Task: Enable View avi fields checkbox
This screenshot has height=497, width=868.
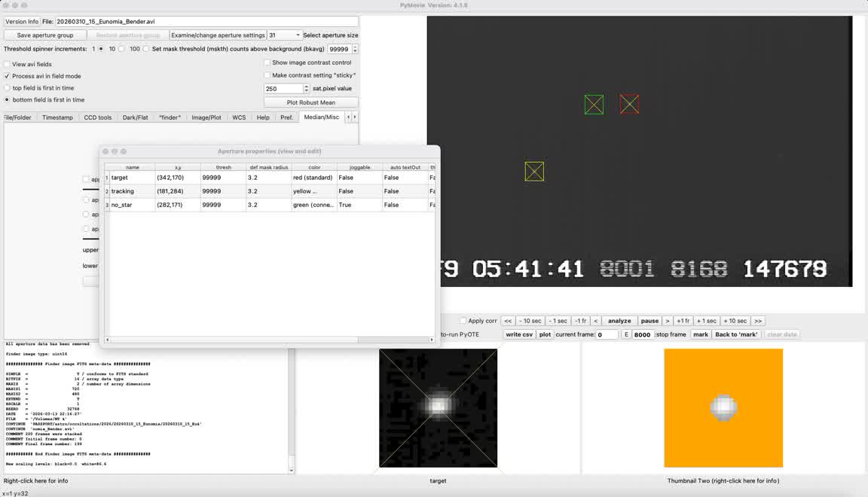Action: click(x=8, y=65)
